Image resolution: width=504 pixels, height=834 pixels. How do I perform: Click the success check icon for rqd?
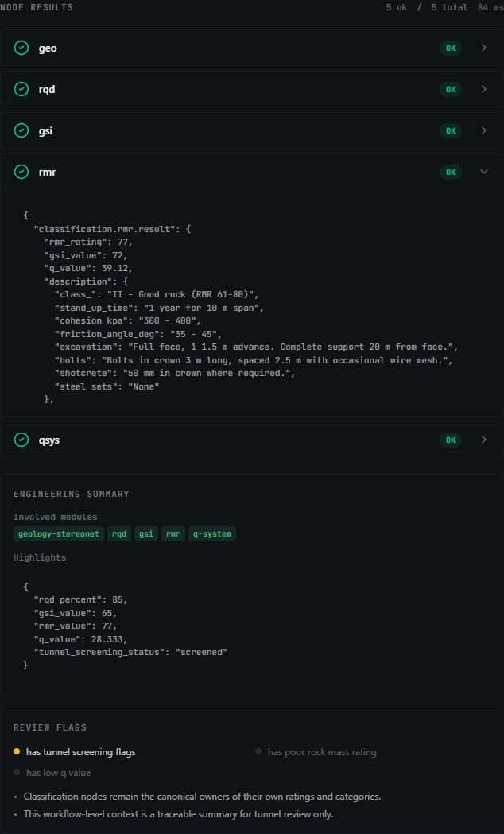[x=21, y=89]
